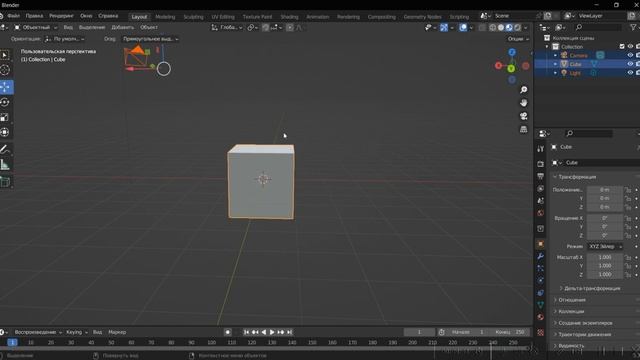640x360 pixels.
Task: Open the Tool properties tab icon
Action: tap(540, 149)
